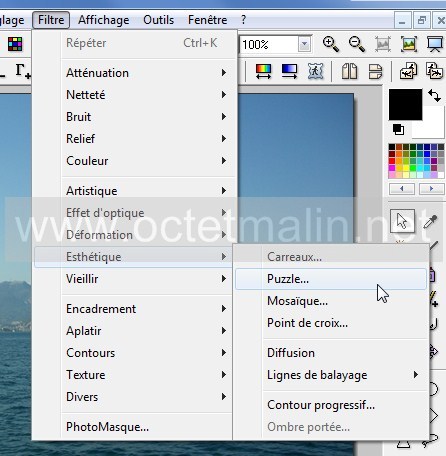Viewport: 446px width, 456px height.
Task: Open the 100% zoom dropdown
Action: click(x=304, y=44)
